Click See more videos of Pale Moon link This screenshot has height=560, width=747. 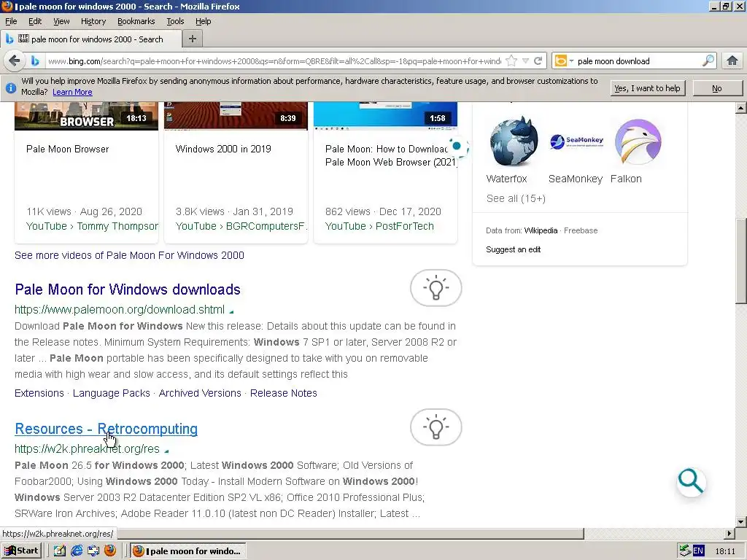click(x=129, y=255)
